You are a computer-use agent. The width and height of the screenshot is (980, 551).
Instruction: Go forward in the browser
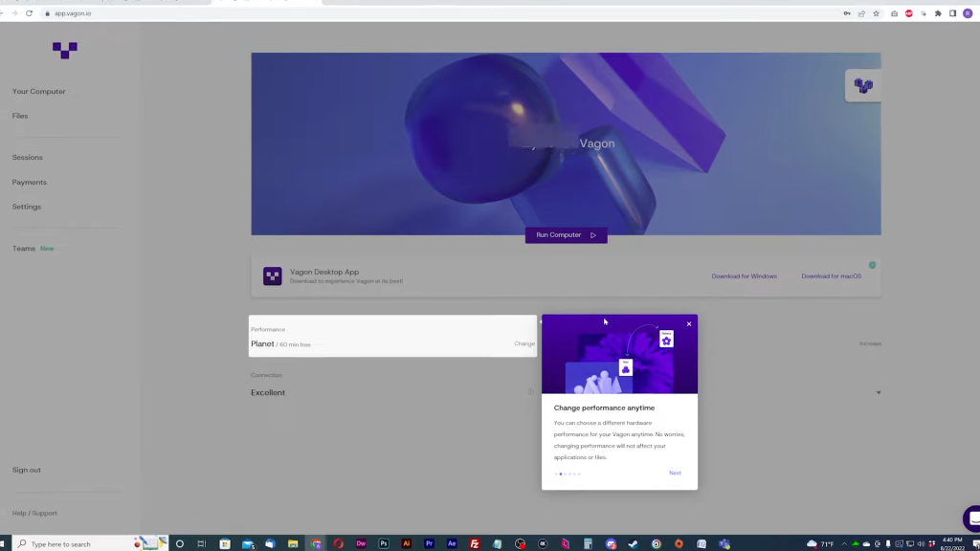click(14, 13)
